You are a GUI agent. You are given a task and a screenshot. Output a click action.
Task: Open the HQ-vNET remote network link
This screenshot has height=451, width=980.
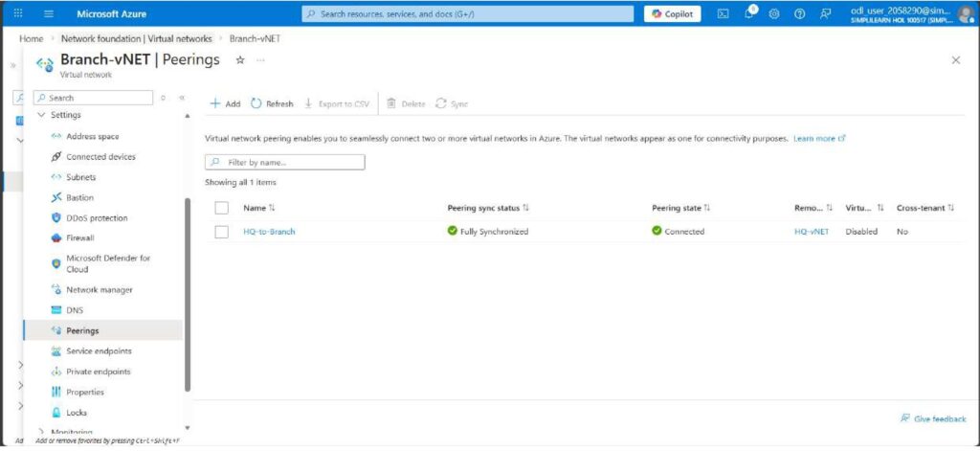click(x=811, y=232)
